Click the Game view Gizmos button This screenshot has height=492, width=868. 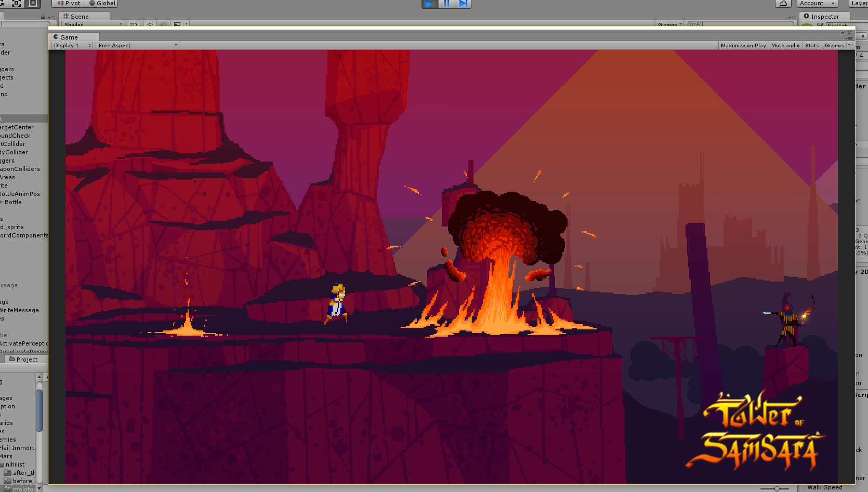(834, 46)
